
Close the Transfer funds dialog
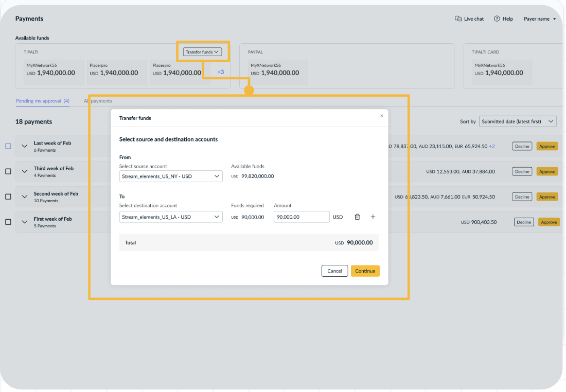(382, 116)
